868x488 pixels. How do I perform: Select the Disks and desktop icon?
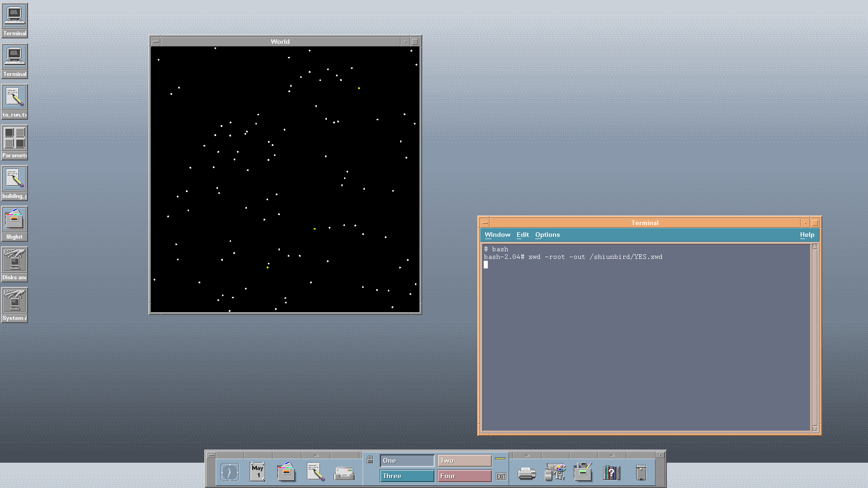14,265
